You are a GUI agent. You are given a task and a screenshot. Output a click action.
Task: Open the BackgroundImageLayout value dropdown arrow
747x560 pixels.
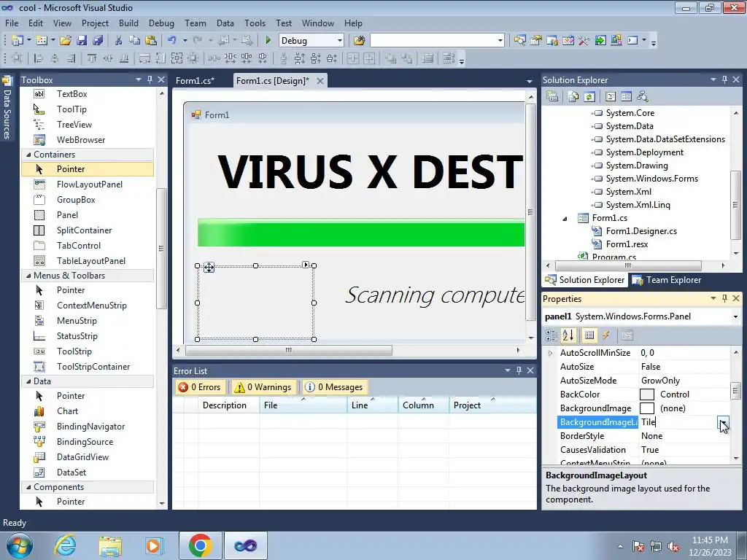(x=723, y=422)
